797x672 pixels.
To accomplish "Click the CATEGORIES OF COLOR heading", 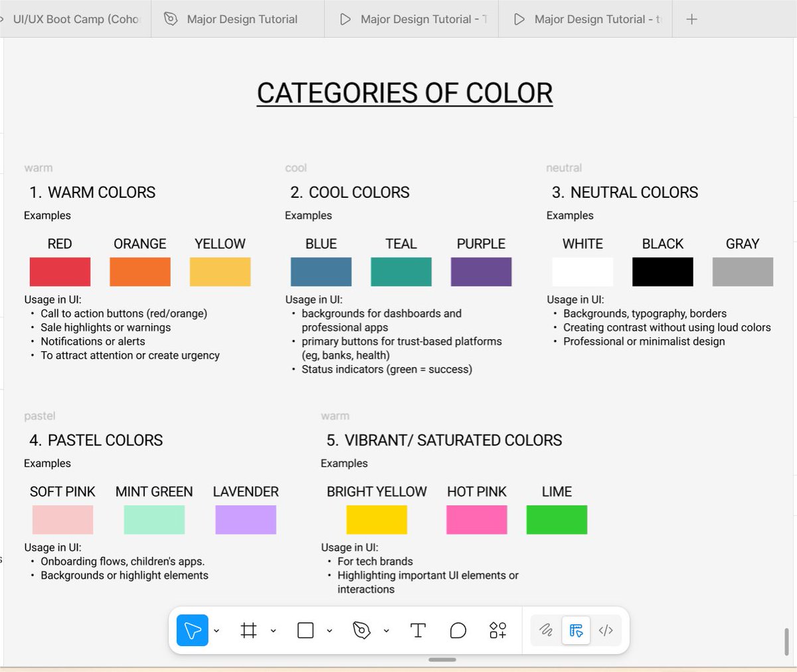I will (404, 93).
